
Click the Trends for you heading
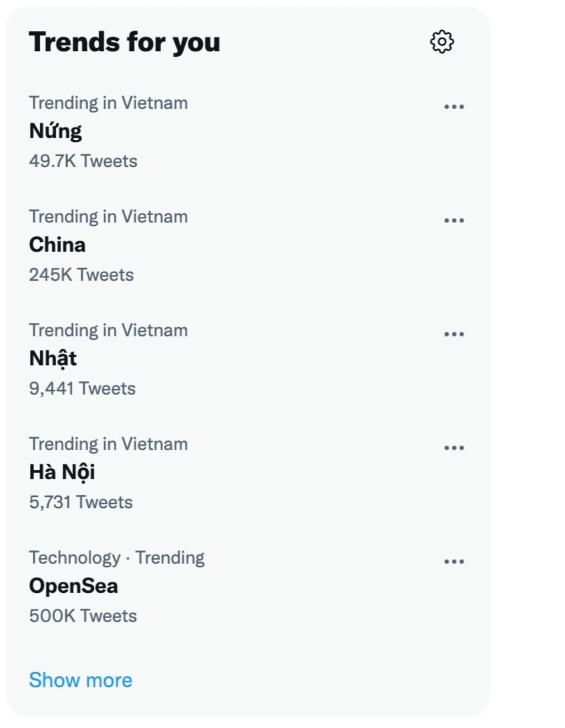tap(125, 42)
